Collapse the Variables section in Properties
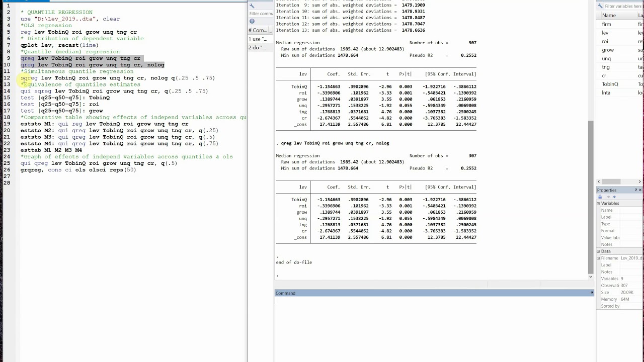 click(598, 204)
